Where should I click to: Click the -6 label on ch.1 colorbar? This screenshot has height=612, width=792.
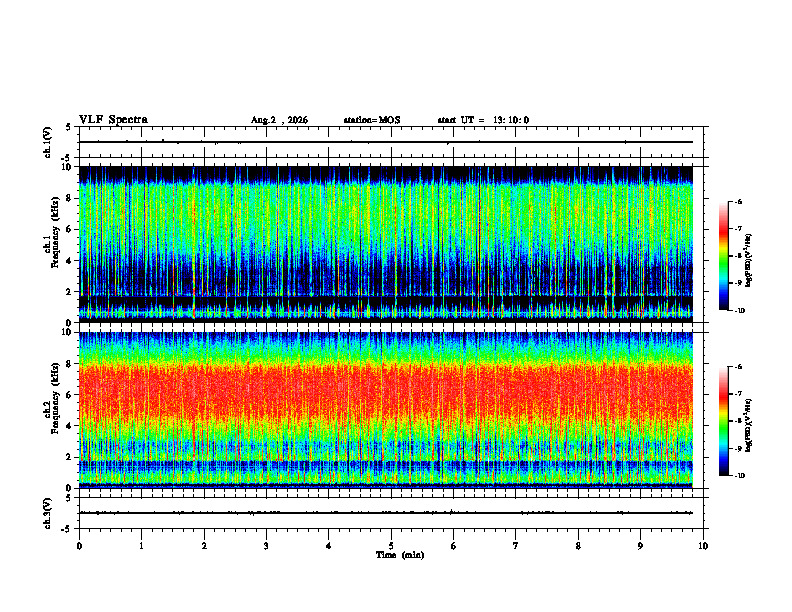pyautogui.click(x=738, y=201)
